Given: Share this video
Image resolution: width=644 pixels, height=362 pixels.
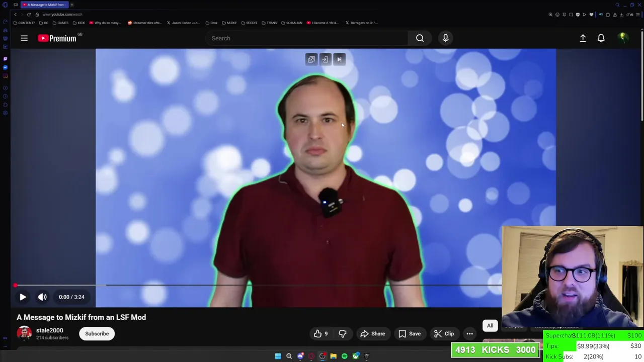Looking at the screenshot, I should click(x=372, y=333).
